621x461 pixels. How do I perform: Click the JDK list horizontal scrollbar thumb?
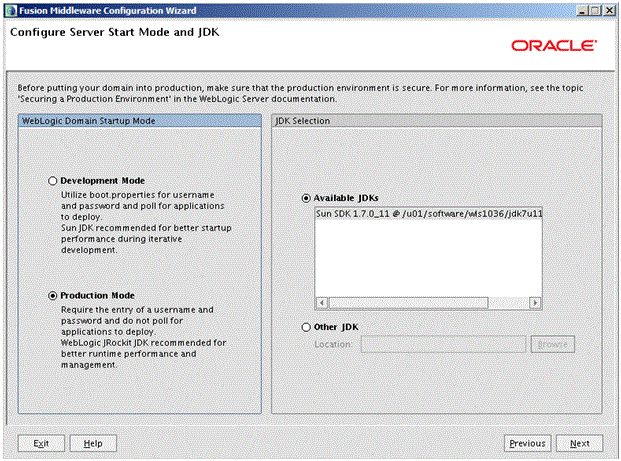(x=408, y=303)
